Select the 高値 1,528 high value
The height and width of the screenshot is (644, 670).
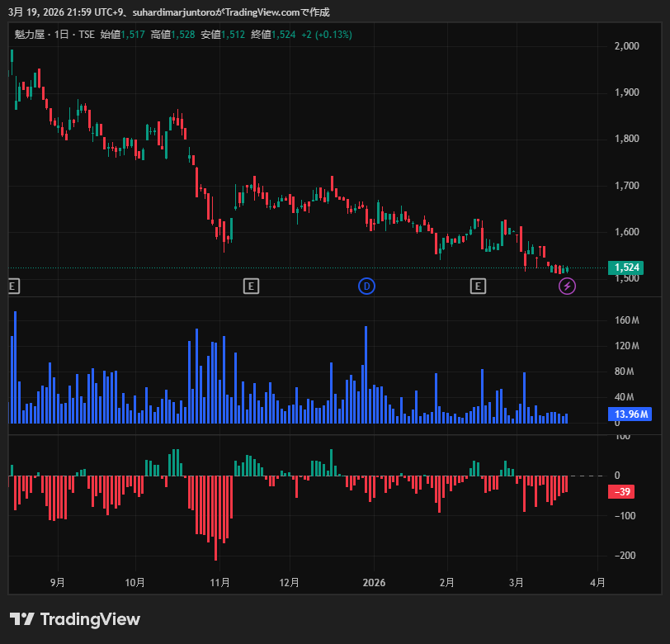tap(172, 35)
